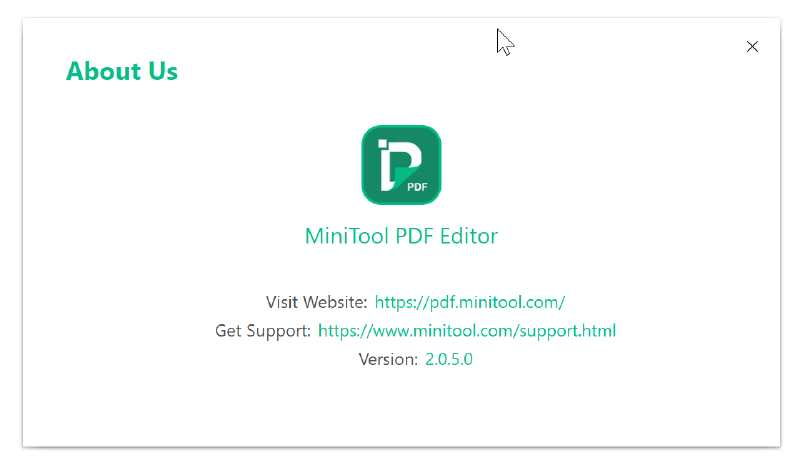Click the "Visit Website:" label
Image resolution: width=800 pixels, height=470 pixels.
316,302
